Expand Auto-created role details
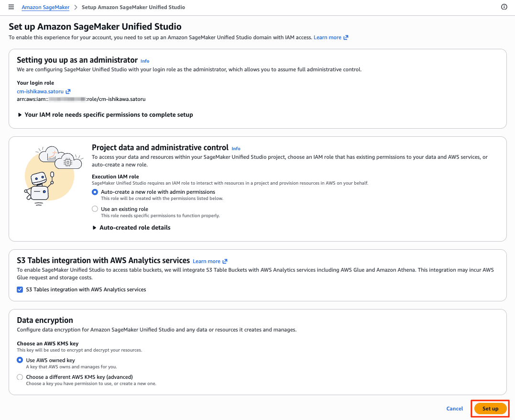The width and height of the screenshot is (515, 420). pyautogui.click(x=131, y=227)
